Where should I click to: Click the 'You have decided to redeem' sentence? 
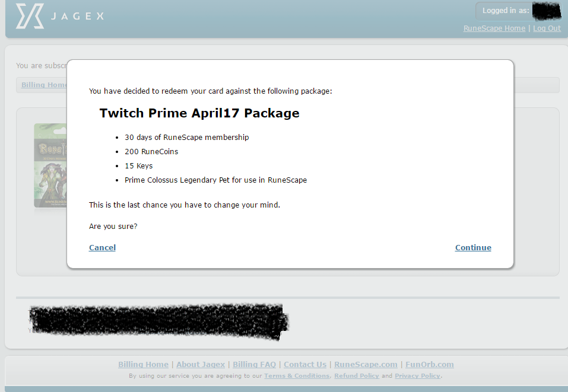click(x=211, y=91)
